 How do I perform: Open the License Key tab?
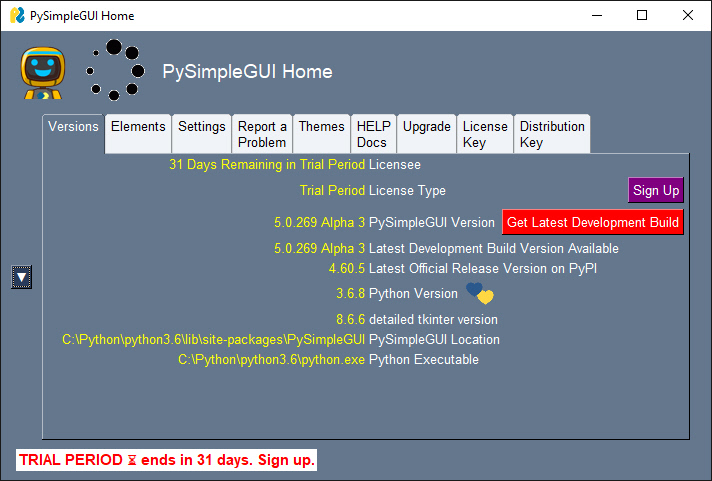coord(485,134)
